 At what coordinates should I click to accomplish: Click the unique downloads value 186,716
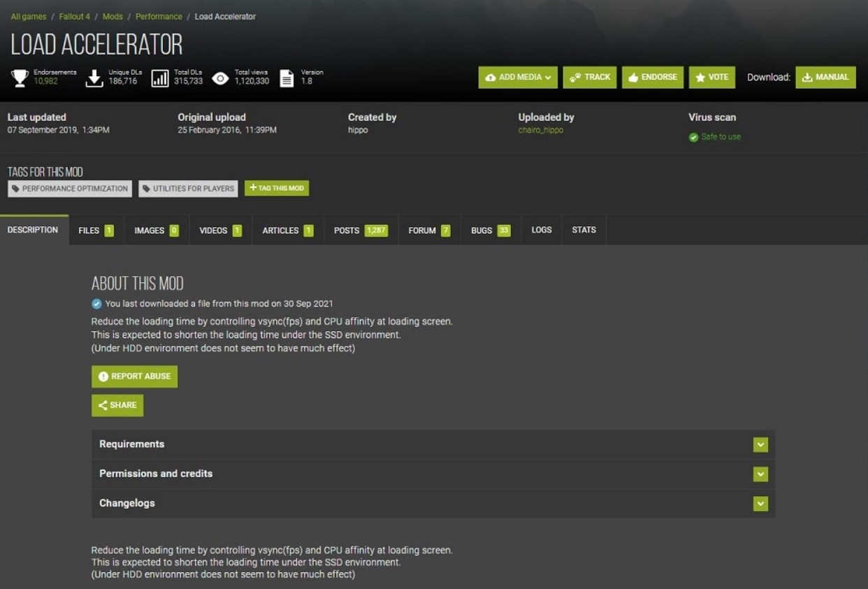123,82
